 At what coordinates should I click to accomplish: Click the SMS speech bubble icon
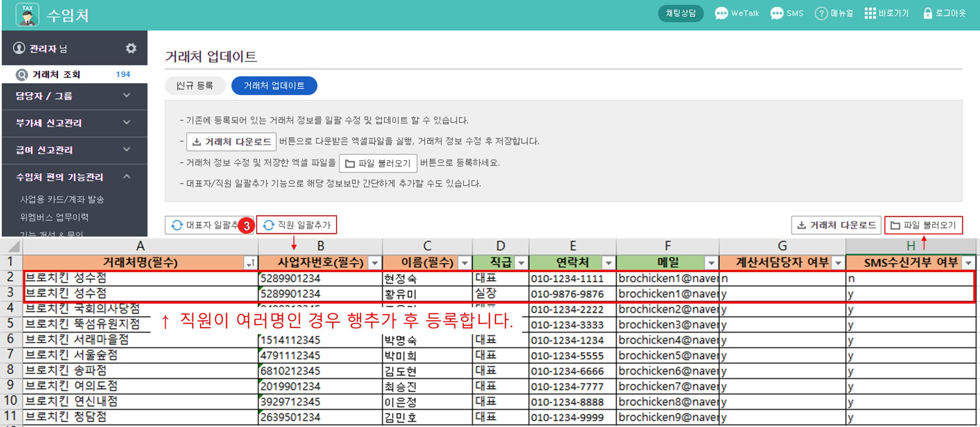point(777,13)
